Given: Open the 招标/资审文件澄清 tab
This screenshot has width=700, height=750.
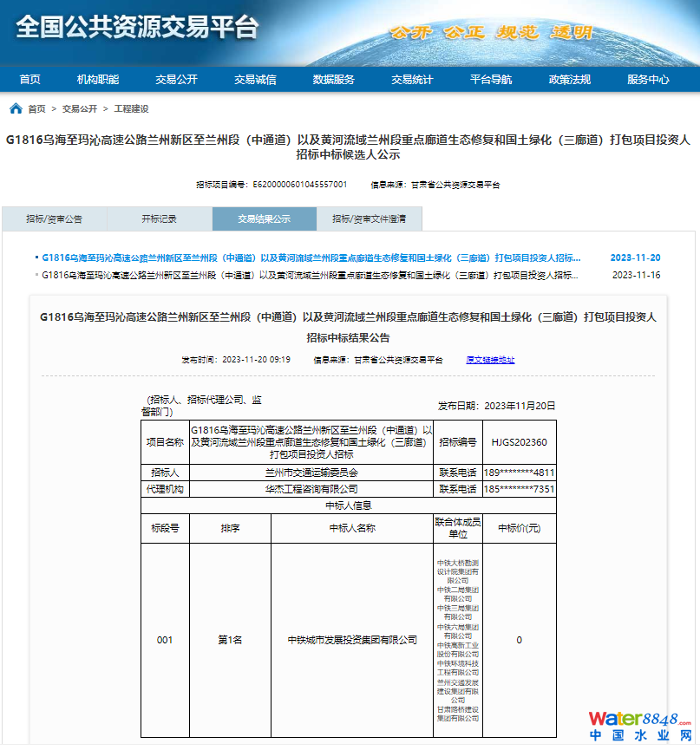Looking at the screenshot, I should point(369,219).
